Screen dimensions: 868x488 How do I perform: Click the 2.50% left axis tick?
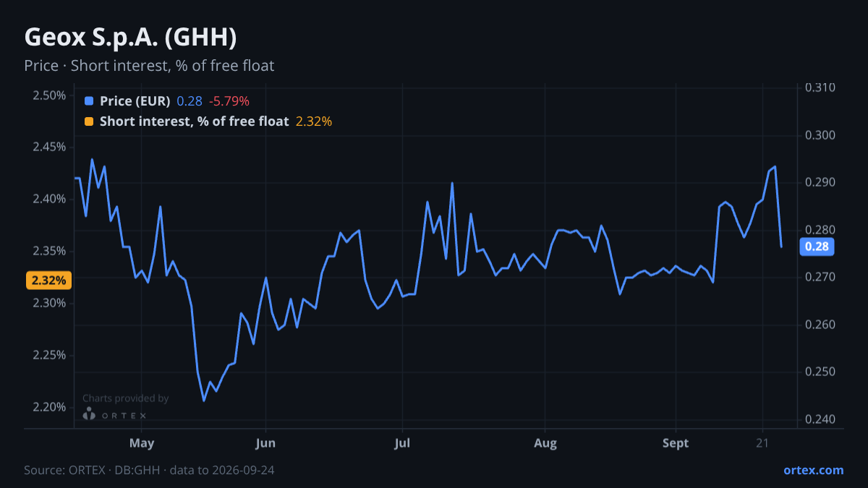49,95
